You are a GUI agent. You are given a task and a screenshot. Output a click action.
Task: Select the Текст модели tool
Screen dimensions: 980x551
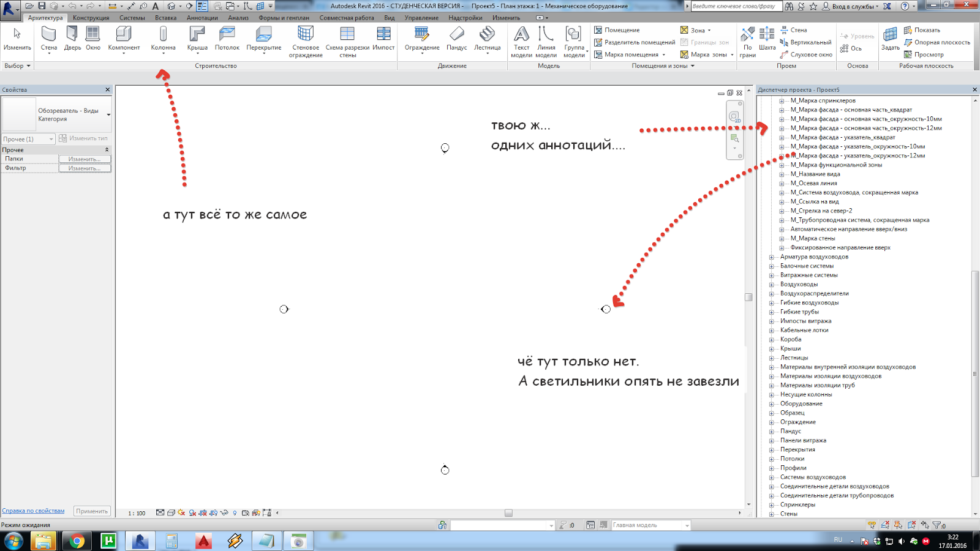coord(521,42)
